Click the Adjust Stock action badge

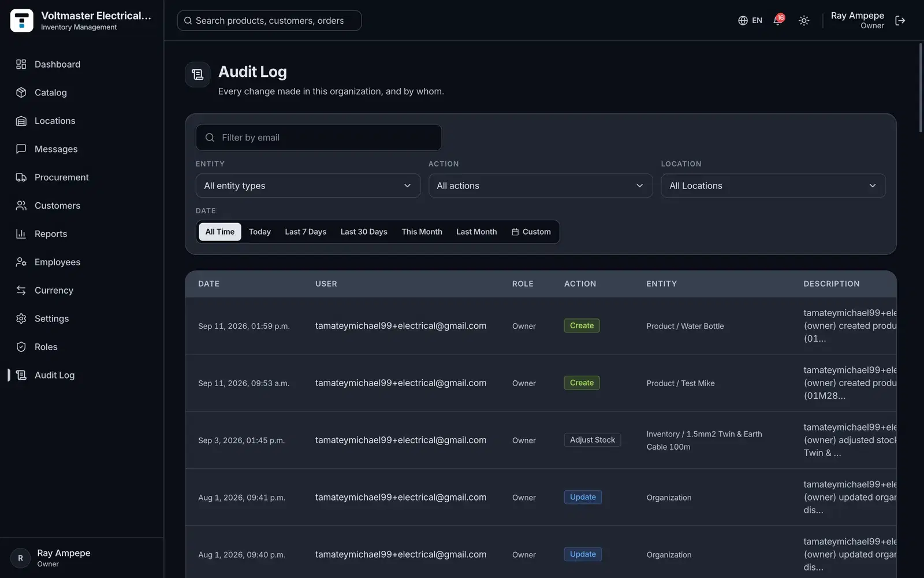[x=593, y=440]
